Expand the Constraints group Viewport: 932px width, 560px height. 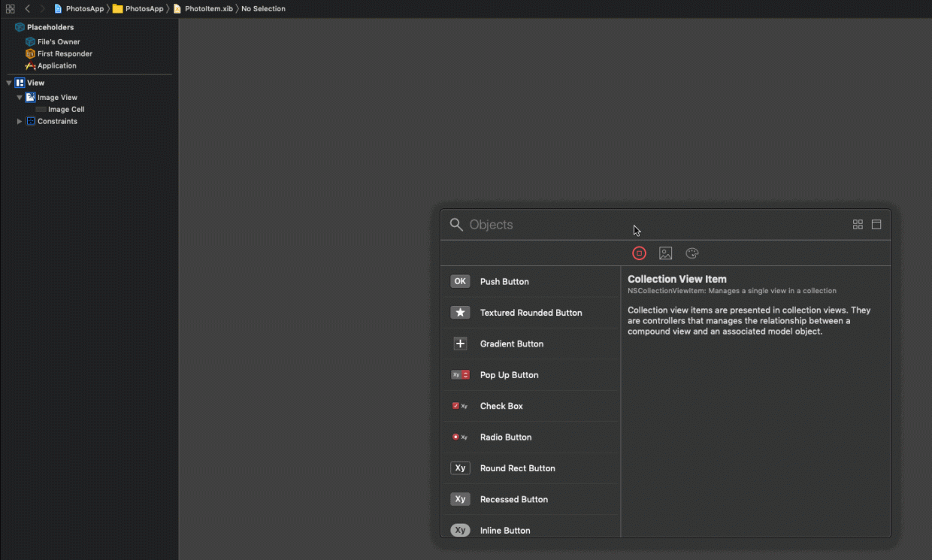click(x=20, y=121)
